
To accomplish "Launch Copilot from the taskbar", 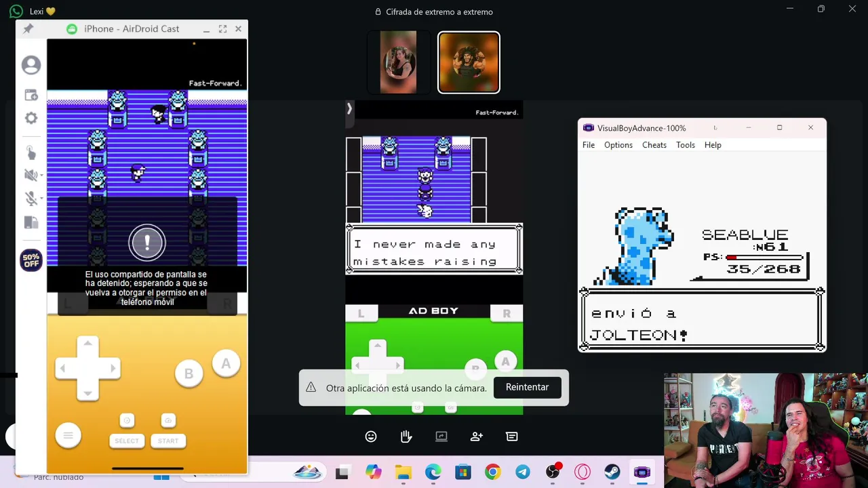I will pos(373,472).
